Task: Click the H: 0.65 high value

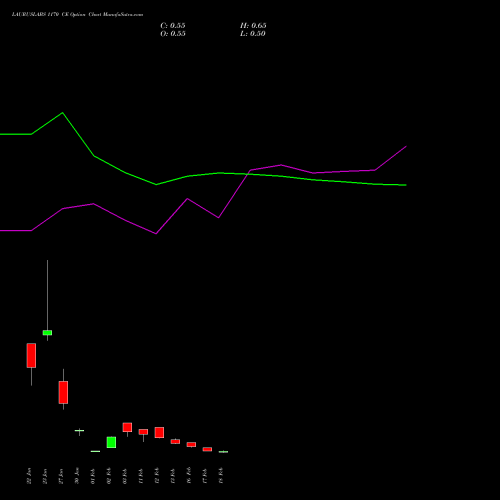Action: click(x=253, y=26)
